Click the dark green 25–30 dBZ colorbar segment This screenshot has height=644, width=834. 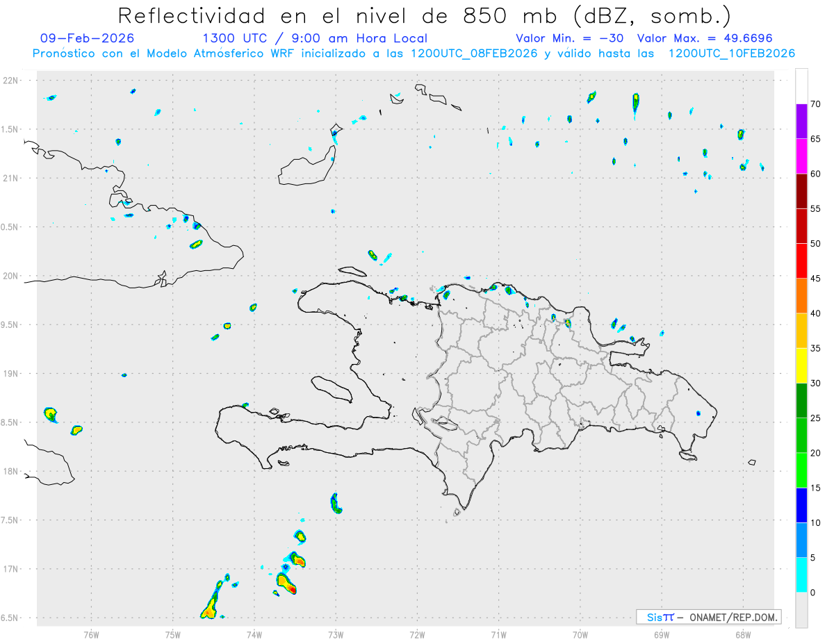tap(801, 401)
